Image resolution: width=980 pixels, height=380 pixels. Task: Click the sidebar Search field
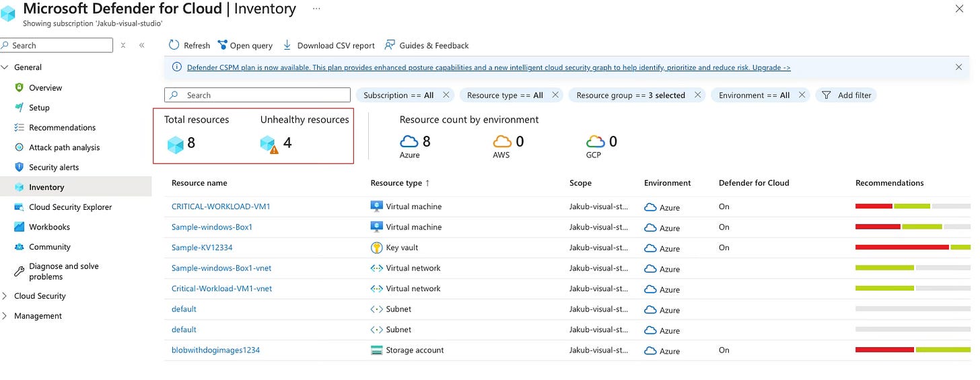pos(57,45)
